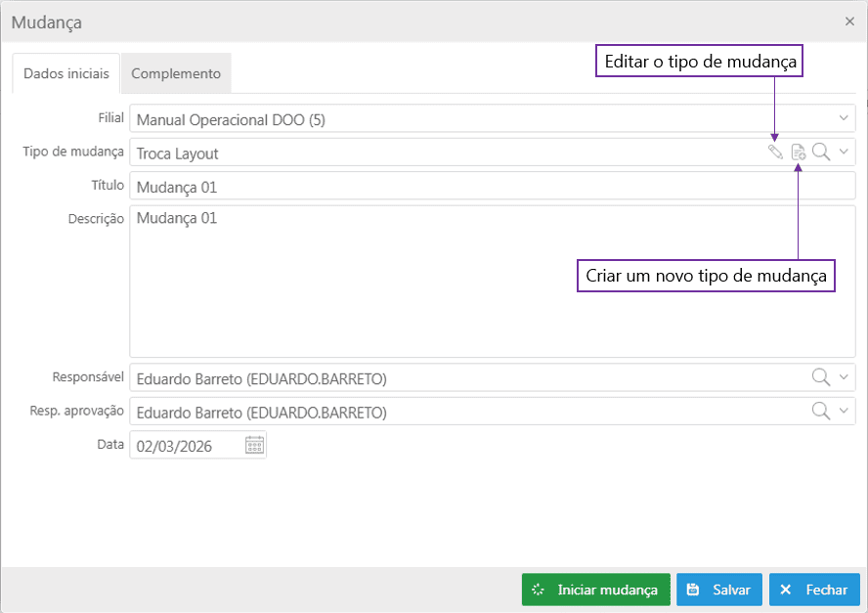Click the Data field showing 02/03/2026
Image resolution: width=868 pixels, height=613 pixels.
(x=186, y=445)
